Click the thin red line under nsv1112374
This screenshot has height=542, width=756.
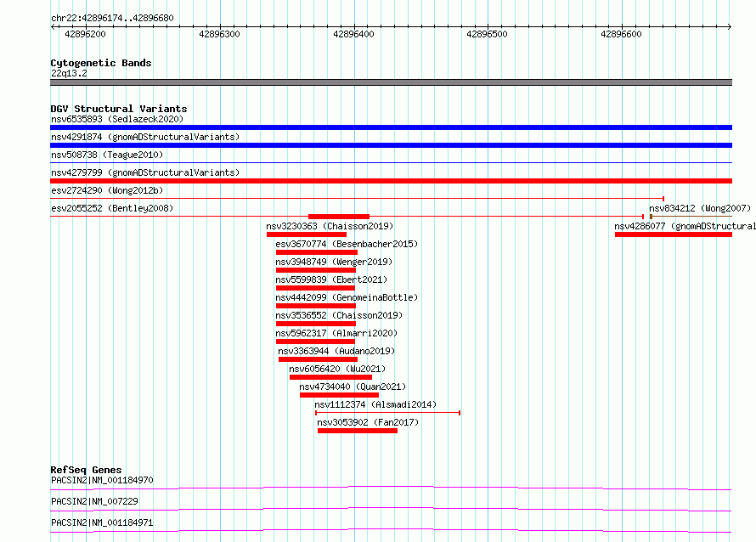point(387,413)
